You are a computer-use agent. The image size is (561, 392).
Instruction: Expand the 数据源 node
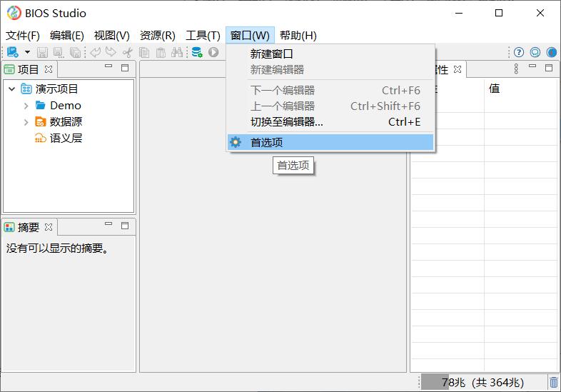click(x=26, y=122)
